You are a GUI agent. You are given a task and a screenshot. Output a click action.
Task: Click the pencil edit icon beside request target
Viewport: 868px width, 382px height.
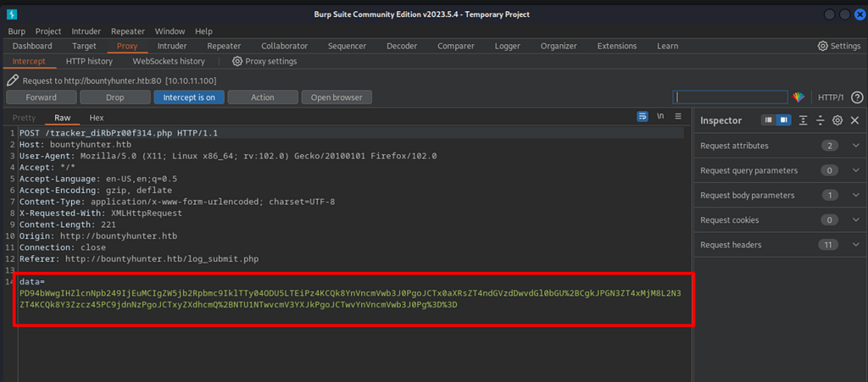pyautogui.click(x=13, y=80)
